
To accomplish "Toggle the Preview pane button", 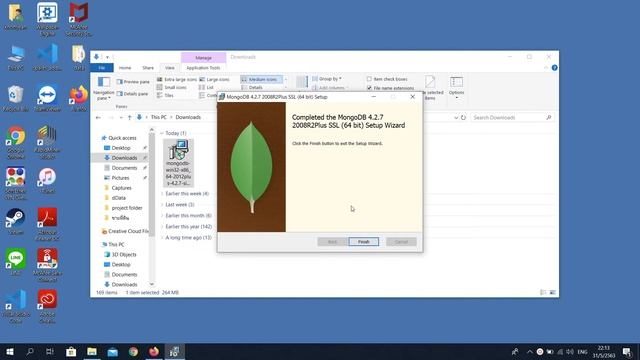I will (x=133, y=82).
